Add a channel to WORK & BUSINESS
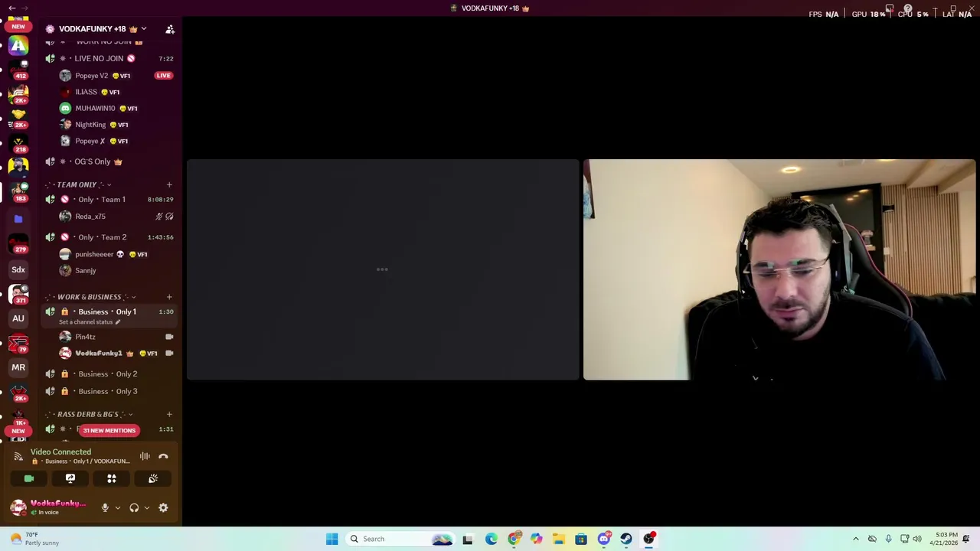This screenshot has width=980, height=551. click(169, 297)
